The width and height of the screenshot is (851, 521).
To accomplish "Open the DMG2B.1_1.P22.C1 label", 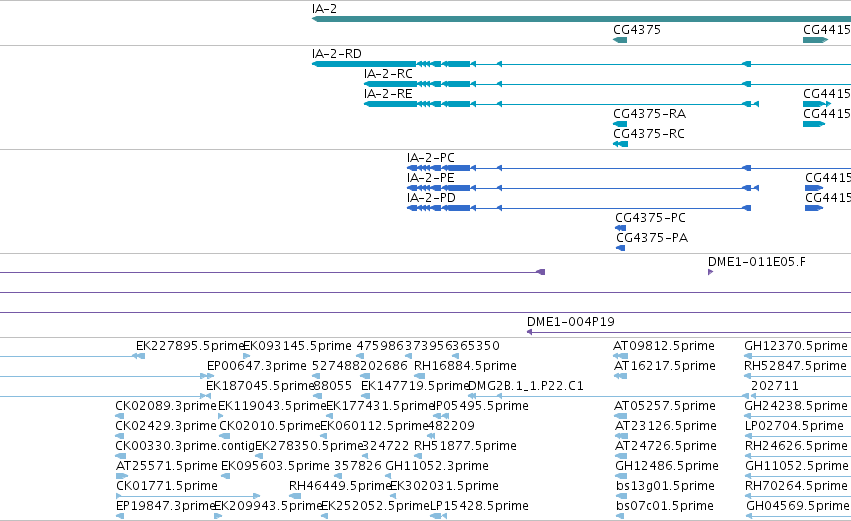I will (525, 386).
